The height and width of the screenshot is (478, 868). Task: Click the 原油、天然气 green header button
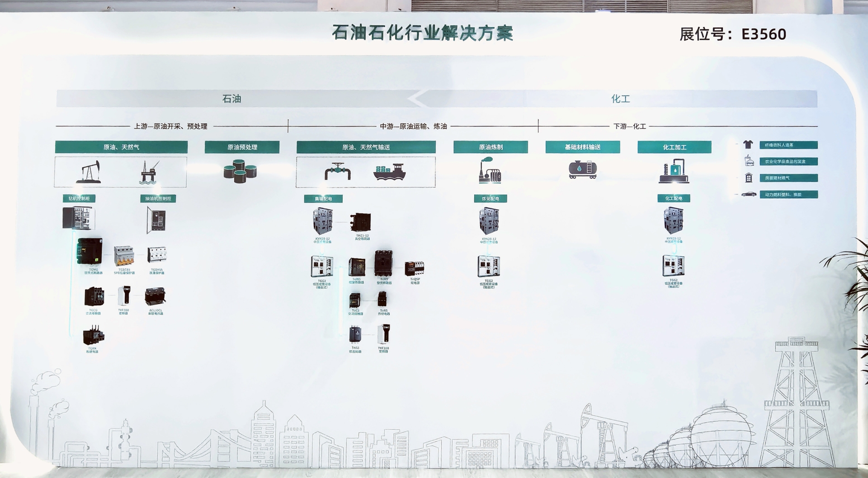point(121,147)
